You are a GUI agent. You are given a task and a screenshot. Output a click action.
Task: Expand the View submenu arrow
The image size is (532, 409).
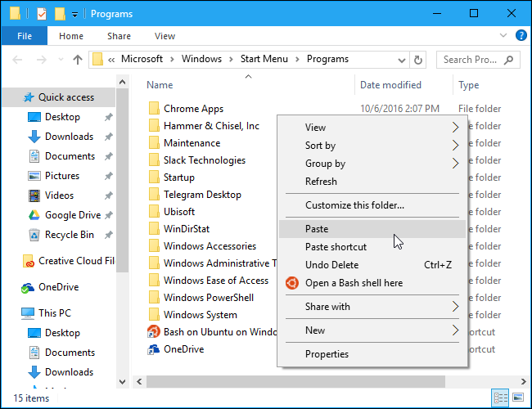[456, 128]
